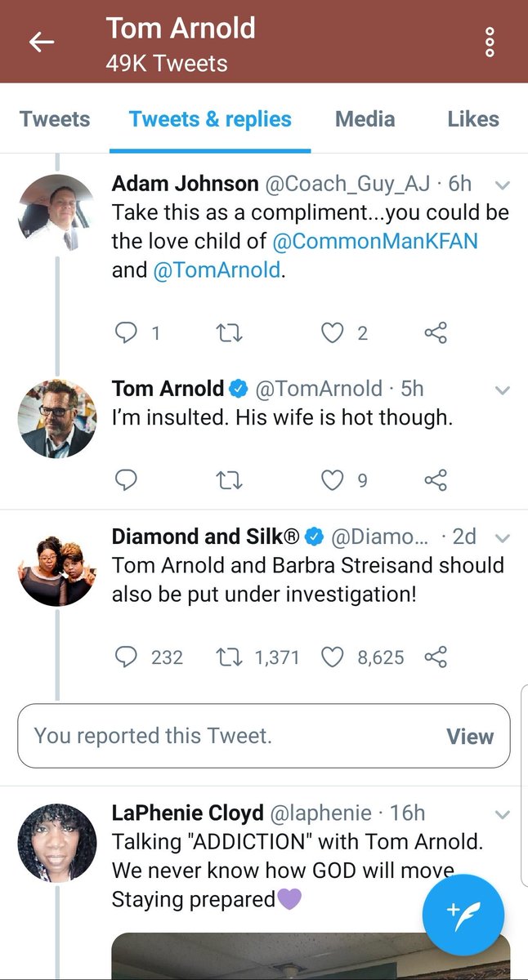Reply to Tom Arnold's "I'm insulted" tweet

tap(126, 480)
